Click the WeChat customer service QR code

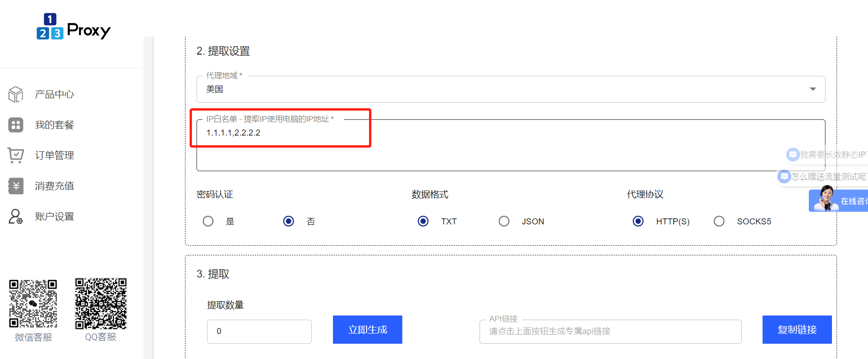click(x=33, y=303)
